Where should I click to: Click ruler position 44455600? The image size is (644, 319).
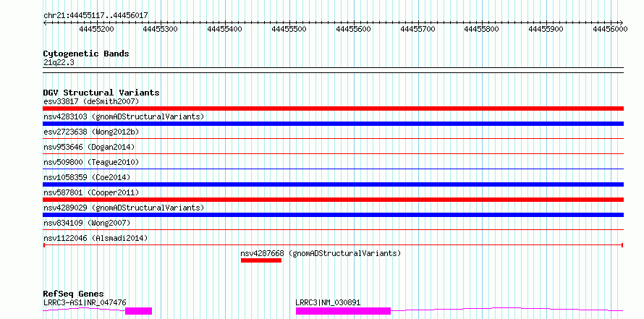pos(354,29)
